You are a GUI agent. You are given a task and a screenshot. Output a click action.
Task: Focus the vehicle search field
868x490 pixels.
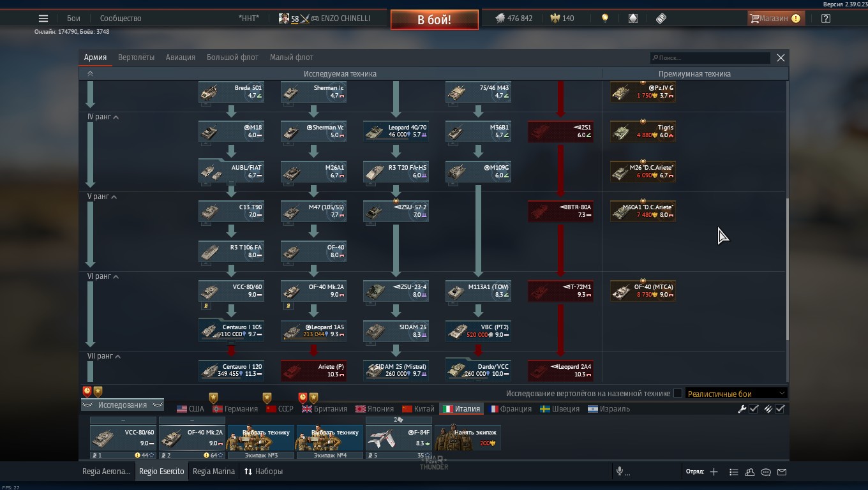point(710,58)
